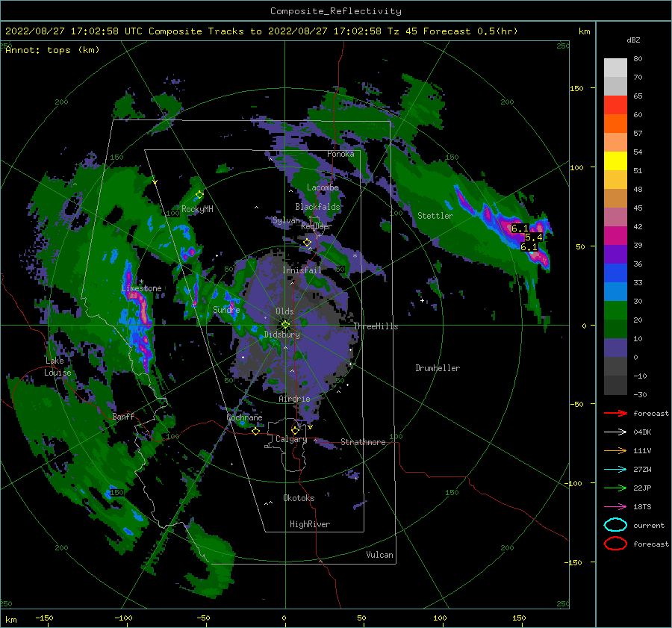Click the ThreeHills city label
Image resolution: width=672 pixels, height=628 pixels.
(x=376, y=326)
